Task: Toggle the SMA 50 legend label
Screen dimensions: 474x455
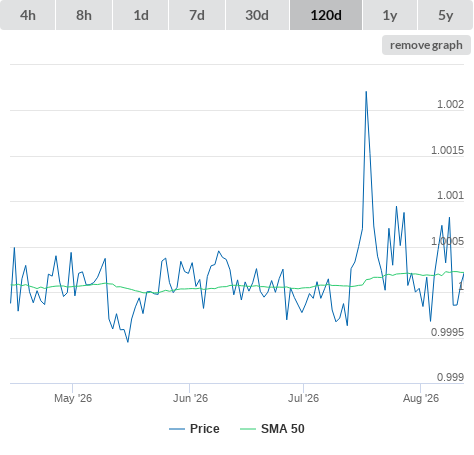Action: 283,429
